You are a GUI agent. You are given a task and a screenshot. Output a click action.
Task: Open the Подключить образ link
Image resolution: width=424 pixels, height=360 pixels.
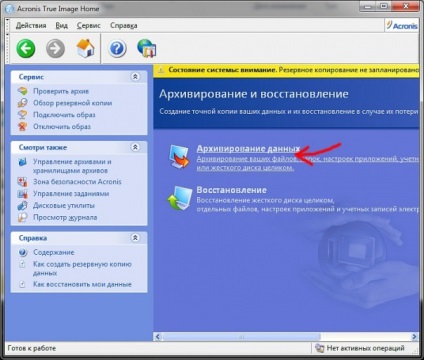(64, 115)
